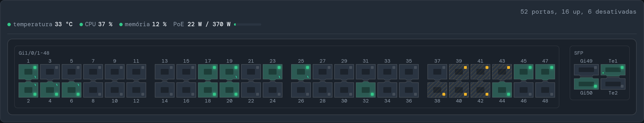Click the Gi1/0/1-48 group label

(x=34, y=53)
